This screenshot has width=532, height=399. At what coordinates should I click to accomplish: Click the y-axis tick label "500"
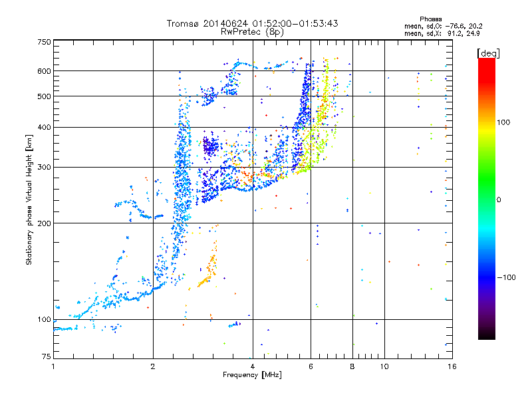(44, 96)
